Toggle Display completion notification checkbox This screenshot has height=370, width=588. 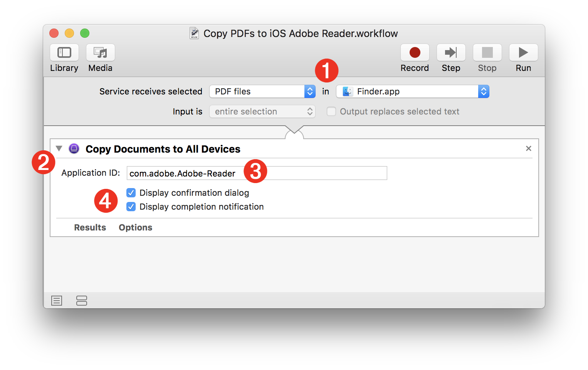(x=131, y=207)
